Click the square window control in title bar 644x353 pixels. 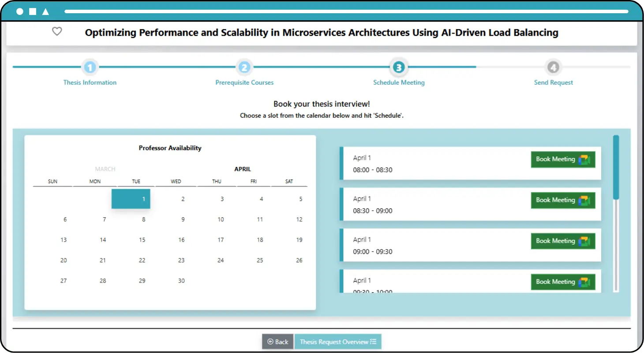coord(33,11)
